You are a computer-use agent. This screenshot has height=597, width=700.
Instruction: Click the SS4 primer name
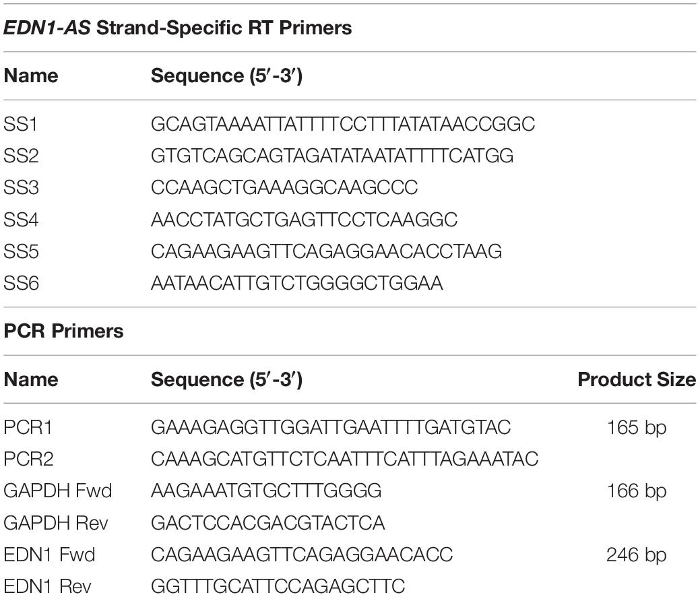coord(21,219)
